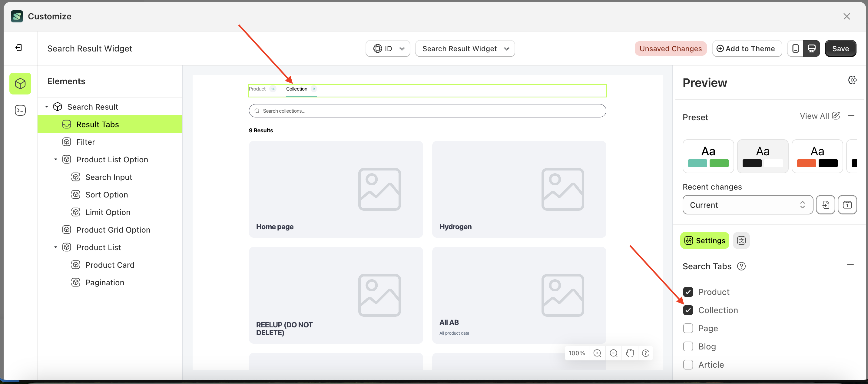Select the orange and red preset swatch

pos(817,156)
